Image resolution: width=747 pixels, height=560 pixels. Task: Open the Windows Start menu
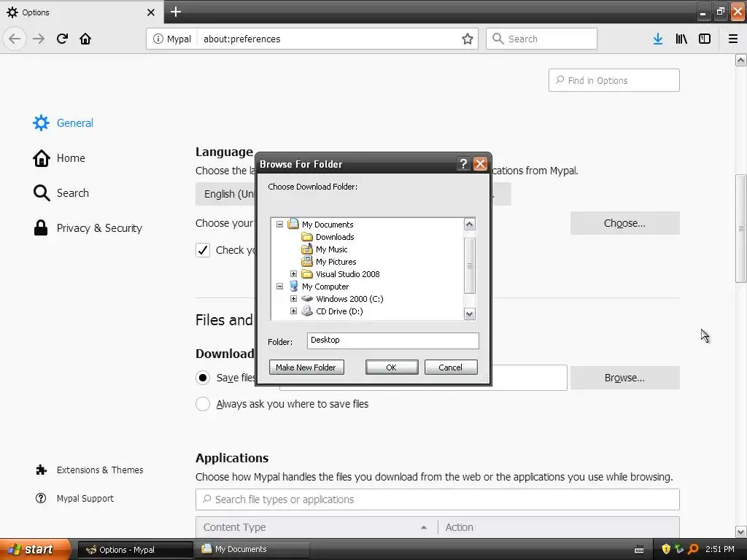click(x=35, y=549)
